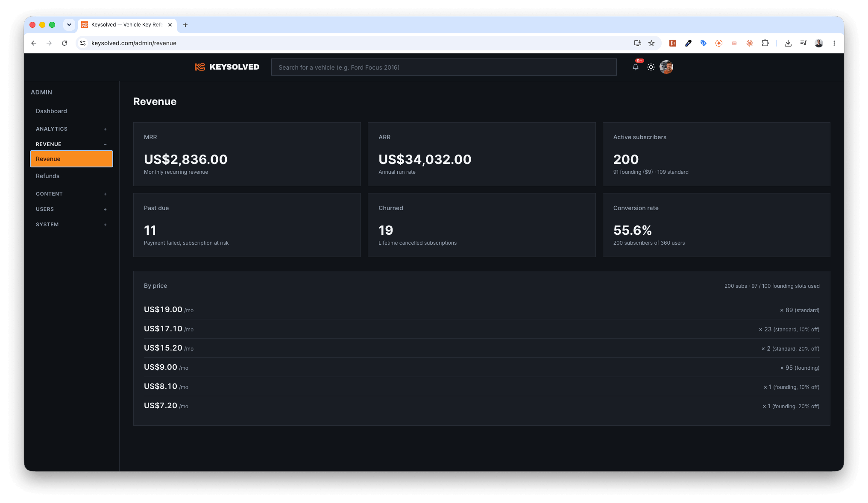Image resolution: width=868 pixels, height=503 pixels.
Task: Click Active subscribers count 200
Action: pyautogui.click(x=626, y=159)
